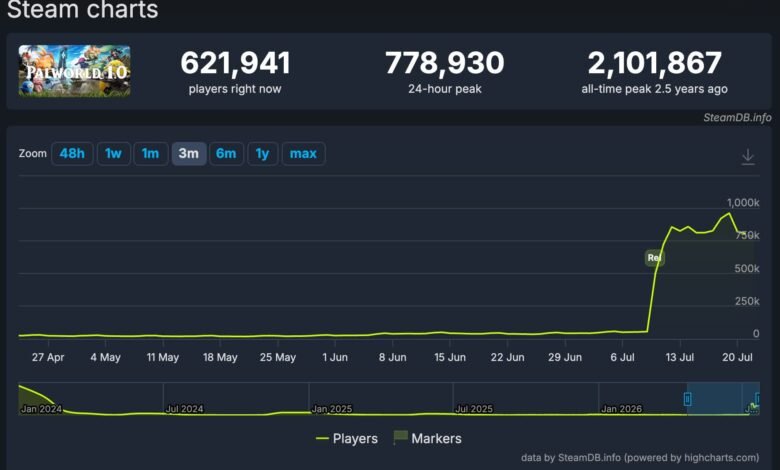Click the '18 May' axis label

pos(220,357)
